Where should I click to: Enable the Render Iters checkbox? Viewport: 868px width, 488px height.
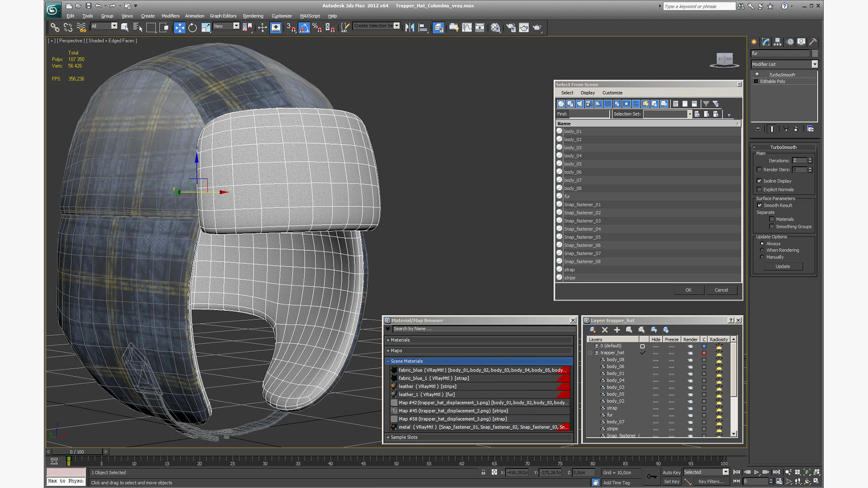point(759,169)
